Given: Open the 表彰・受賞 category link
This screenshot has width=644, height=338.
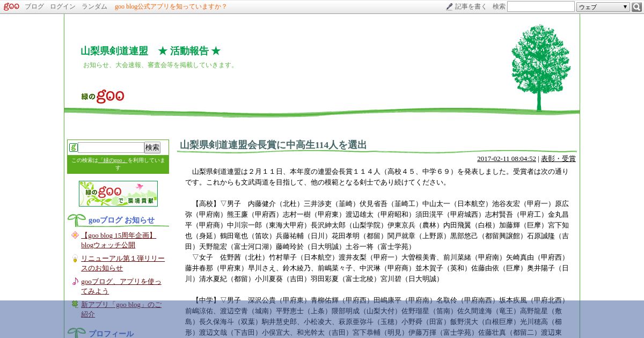Looking at the screenshot, I should [558, 158].
